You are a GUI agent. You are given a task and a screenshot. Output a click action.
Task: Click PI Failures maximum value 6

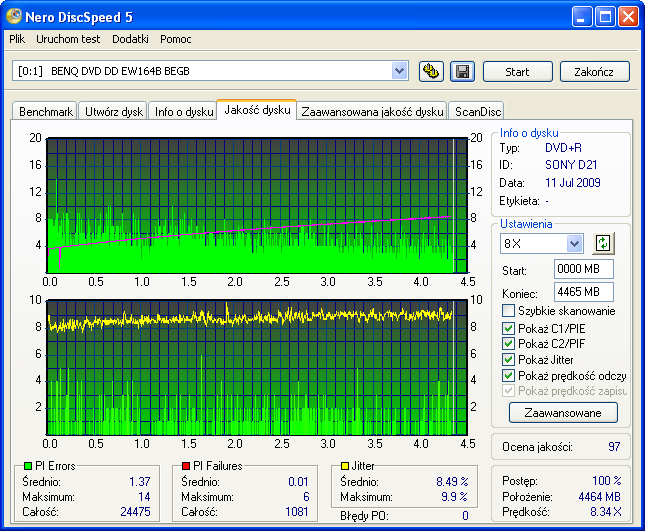(306, 496)
